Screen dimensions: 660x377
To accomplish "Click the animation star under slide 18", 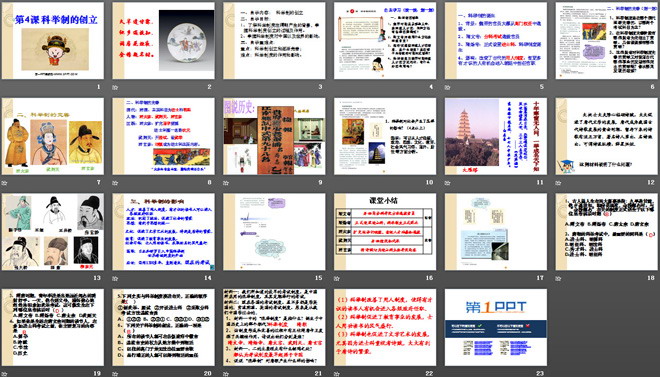I will point(559,279).
